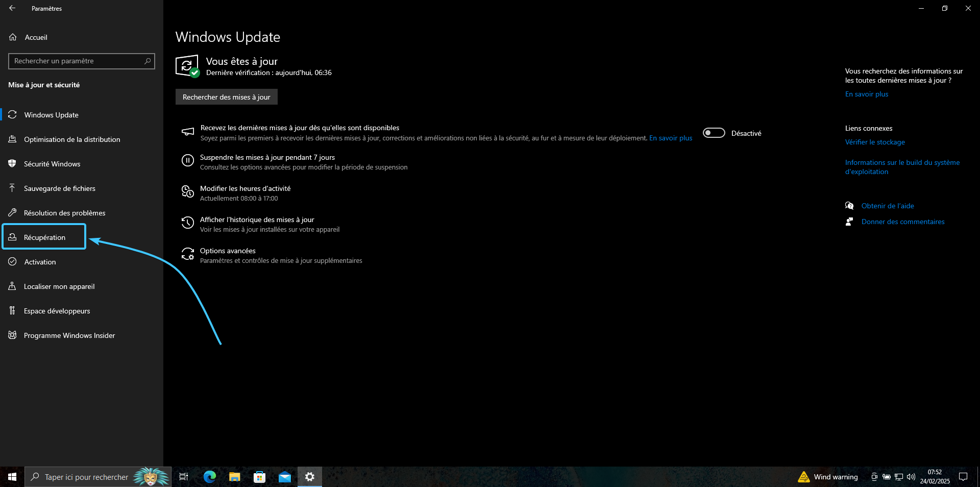Click Rechercher des mises à jour button
This screenshot has width=980, height=487.
point(227,97)
